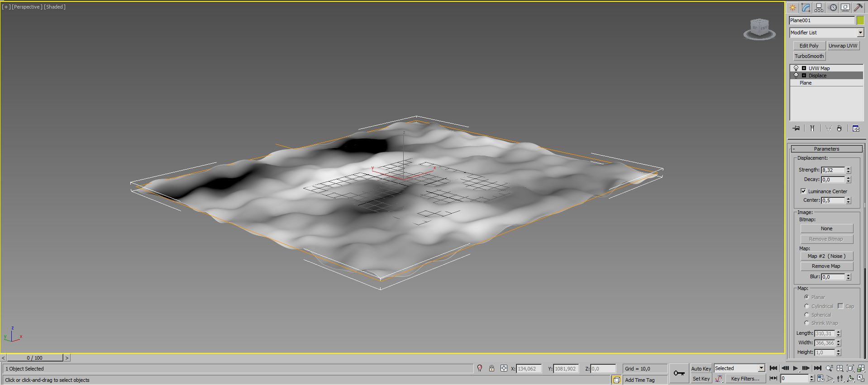Open the Create command panel tab

793,8
